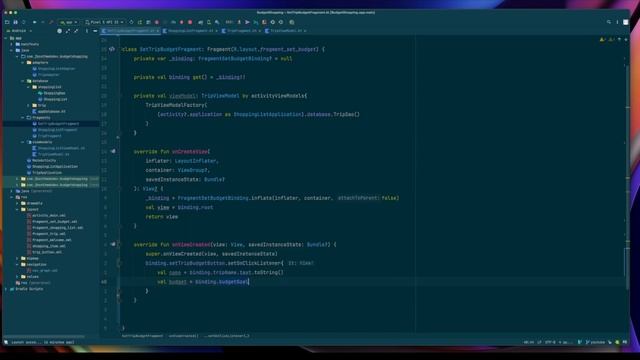Viewport: 640px width, 360px height.
Task: Click the onCreateView method name
Action: [x=190, y=151]
